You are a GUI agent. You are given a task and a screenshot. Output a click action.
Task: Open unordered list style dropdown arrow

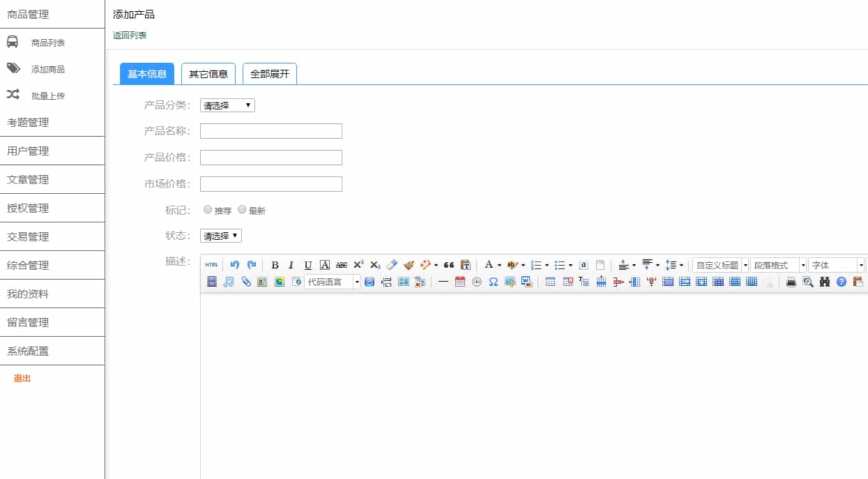tap(570, 265)
